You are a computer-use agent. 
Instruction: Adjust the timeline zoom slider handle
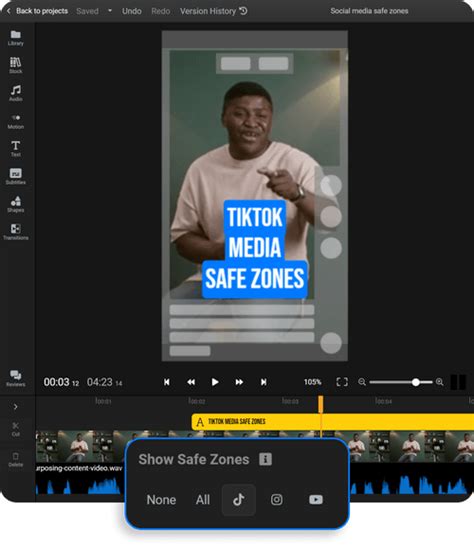tap(415, 382)
